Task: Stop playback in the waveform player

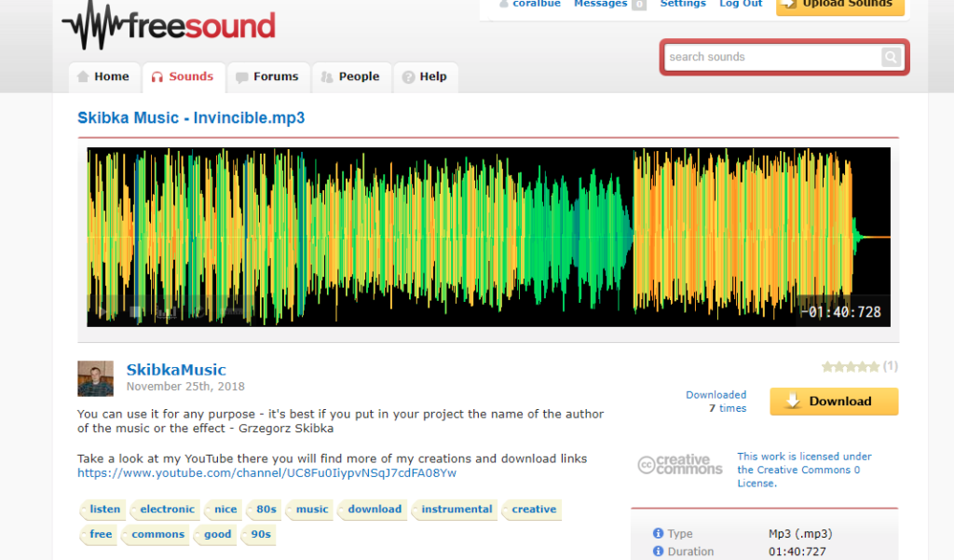Action: click(x=136, y=312)
